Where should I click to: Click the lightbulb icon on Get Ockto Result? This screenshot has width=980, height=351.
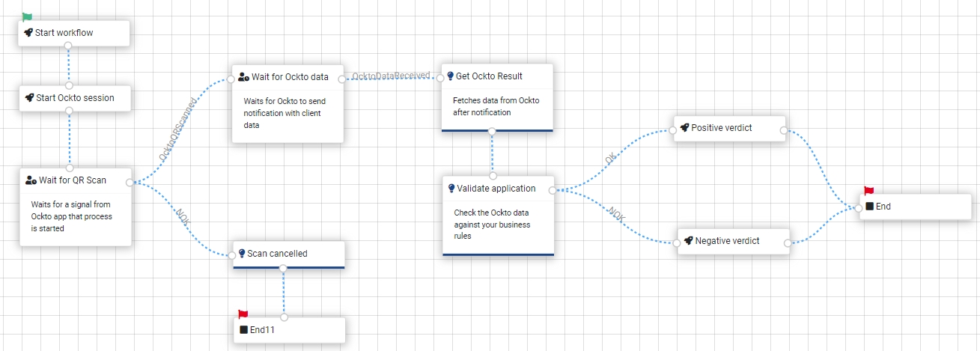(x=450, y=76)
